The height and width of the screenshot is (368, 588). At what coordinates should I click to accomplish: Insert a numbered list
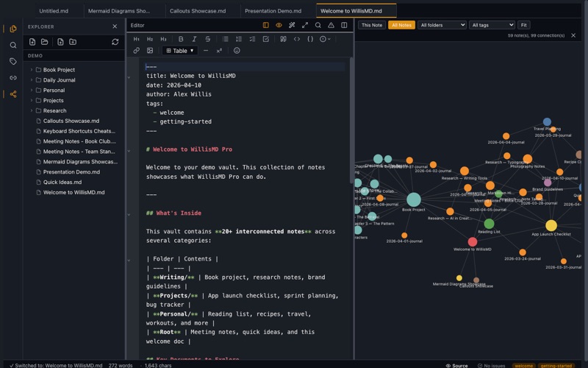[238, 39]
